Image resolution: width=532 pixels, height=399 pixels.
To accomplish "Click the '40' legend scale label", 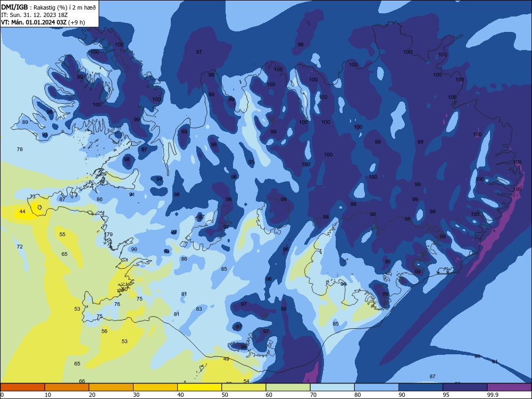I will (x=180, y=395).
